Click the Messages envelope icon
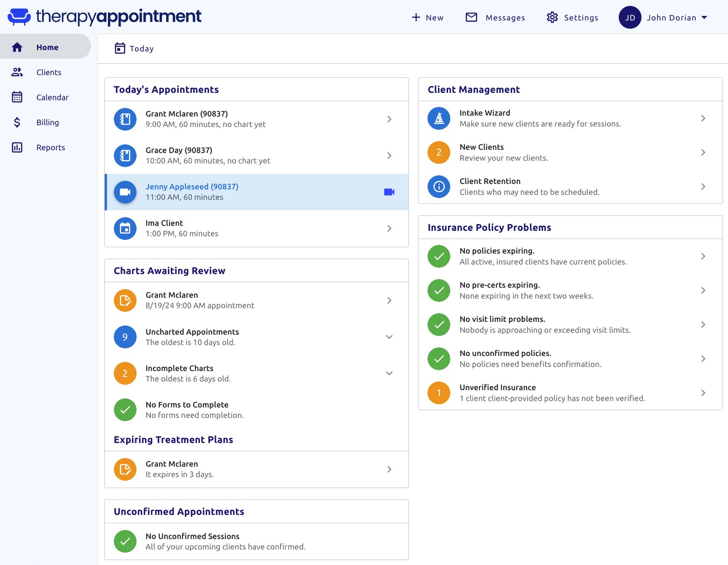The height and width of the screenshot is (565, 728). click(x=471, y=17)
